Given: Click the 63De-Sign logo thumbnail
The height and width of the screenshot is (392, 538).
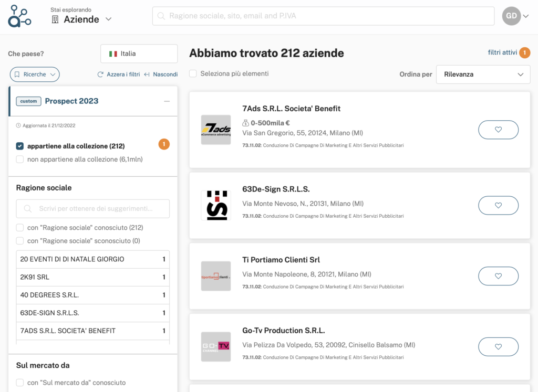Looking at the screenshot, I should point(216,205).
